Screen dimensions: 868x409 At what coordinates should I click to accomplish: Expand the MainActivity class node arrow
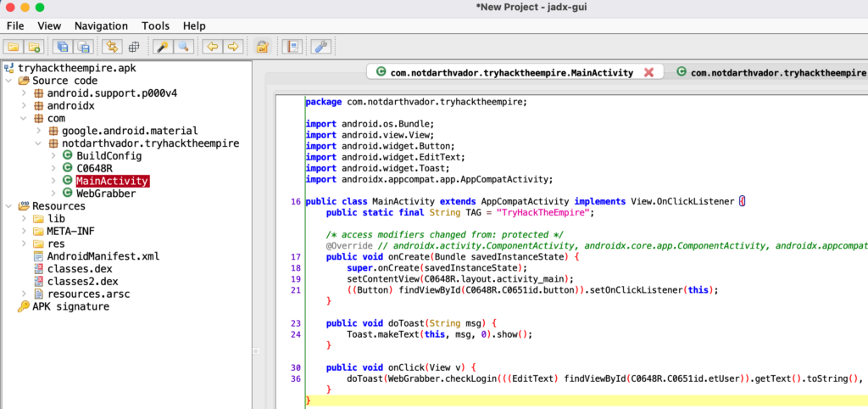pos(53,182)
